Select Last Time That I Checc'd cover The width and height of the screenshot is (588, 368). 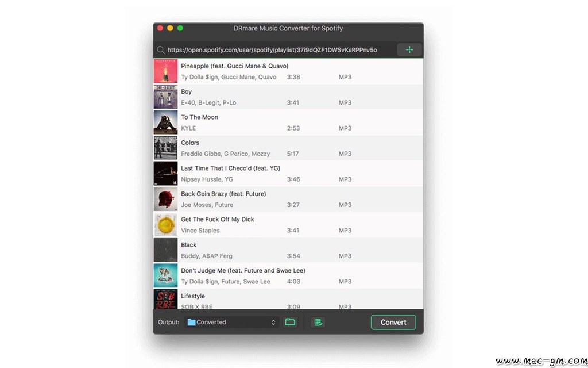[x=165, y=174]
